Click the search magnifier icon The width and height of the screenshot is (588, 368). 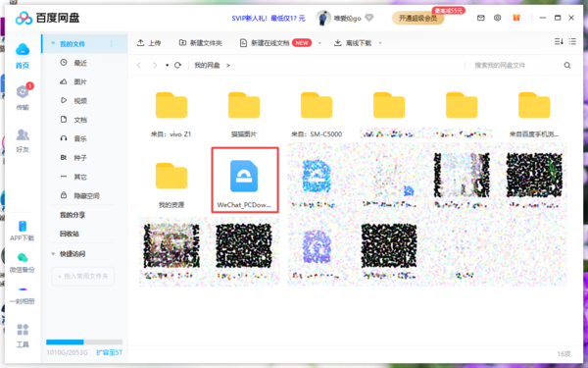click(567, 66)
